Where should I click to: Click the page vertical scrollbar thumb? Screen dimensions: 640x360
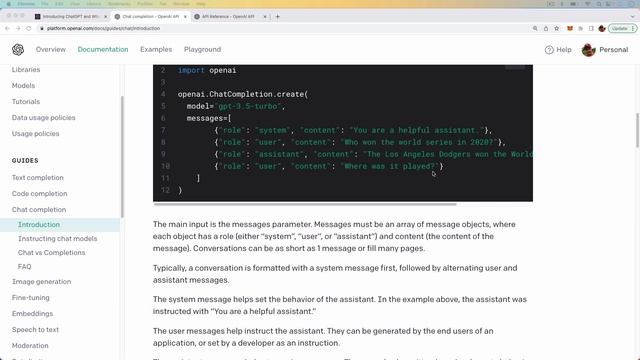coord(638,130)
